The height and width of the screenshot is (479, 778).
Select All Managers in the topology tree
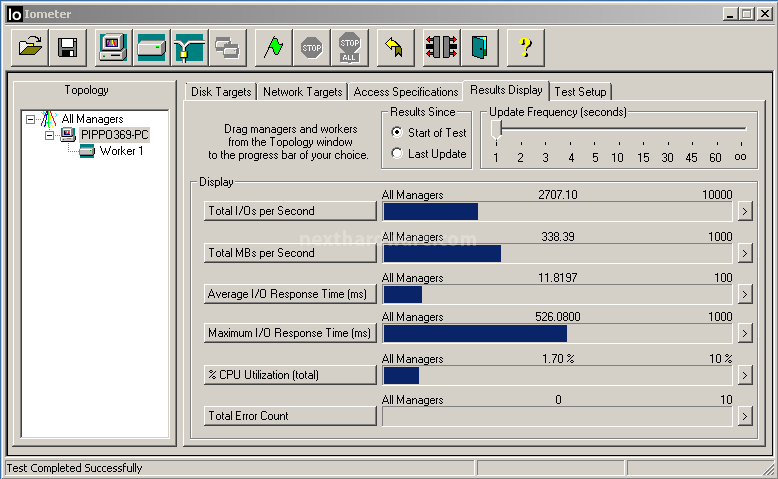click(x=92, y=119)
